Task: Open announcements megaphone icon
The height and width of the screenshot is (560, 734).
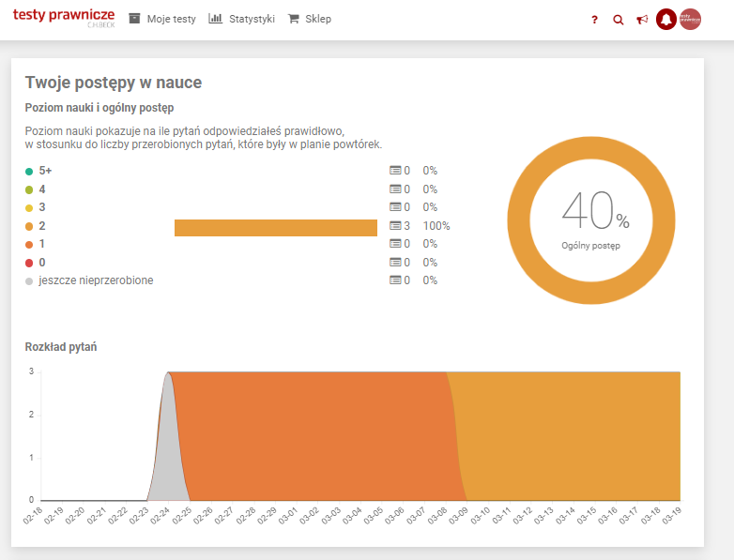Action: tap(642, 20)
